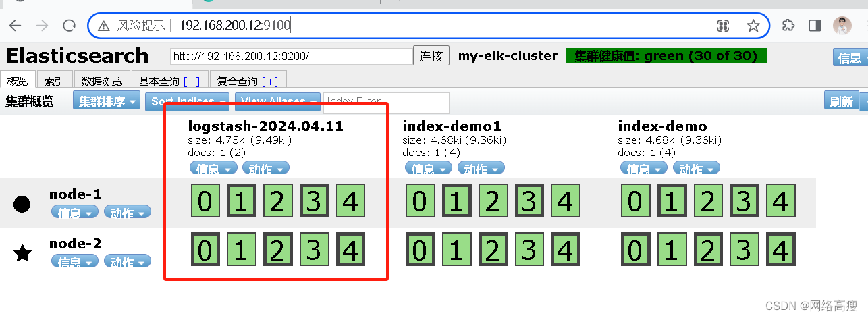Select shard 2 of index-demo on node-1
868x318 pixels.
[x=708, y=201]
